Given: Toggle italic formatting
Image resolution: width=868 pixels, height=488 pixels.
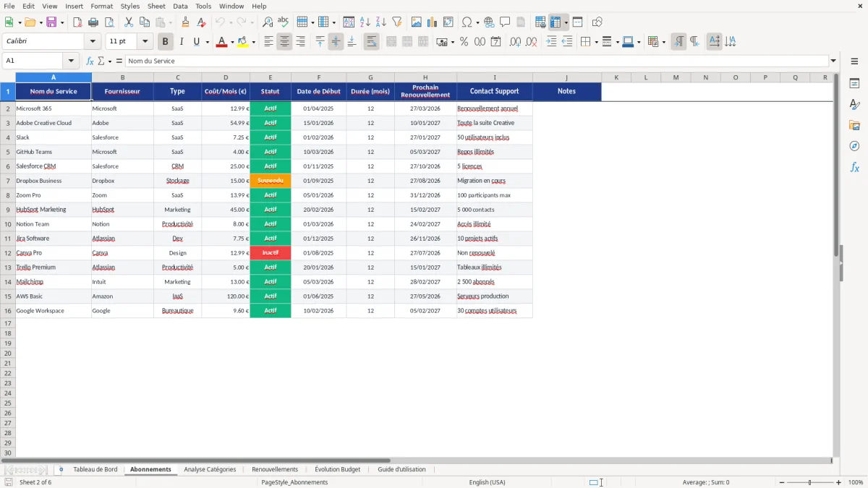Looking at the screenshot, I should [x=182, y=41].
